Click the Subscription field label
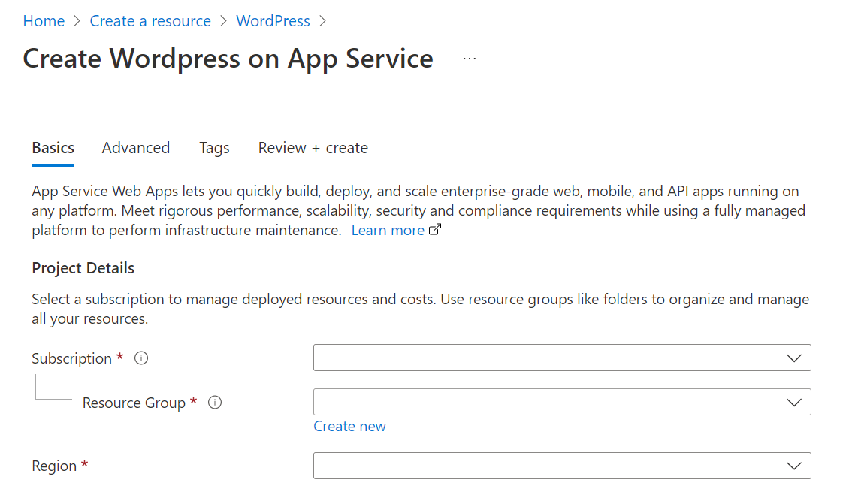Viewport: 849px width, 504px height. click(x=71, y=358)
